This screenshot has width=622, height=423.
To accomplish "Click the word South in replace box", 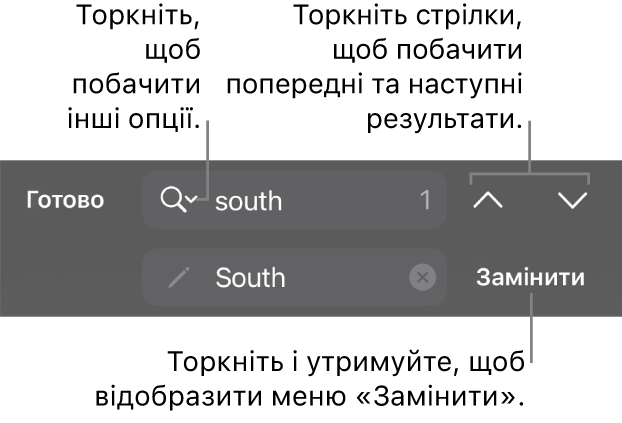I will pos(250,277).
